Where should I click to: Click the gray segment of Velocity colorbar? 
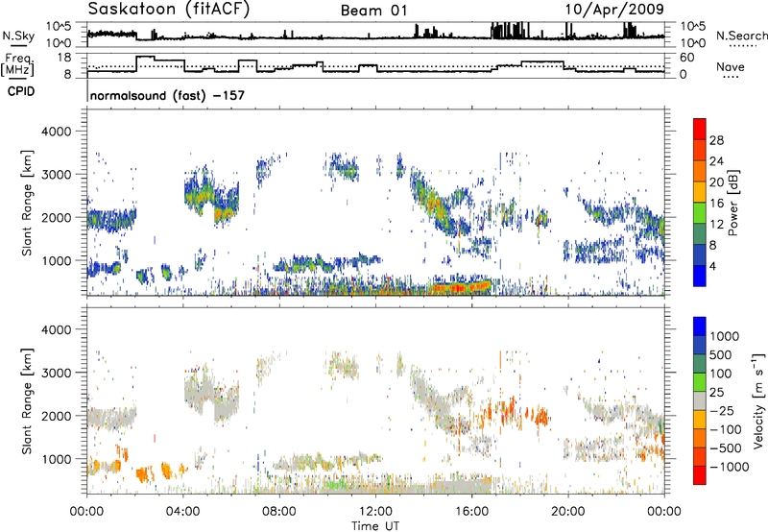(x=700, y=400)
